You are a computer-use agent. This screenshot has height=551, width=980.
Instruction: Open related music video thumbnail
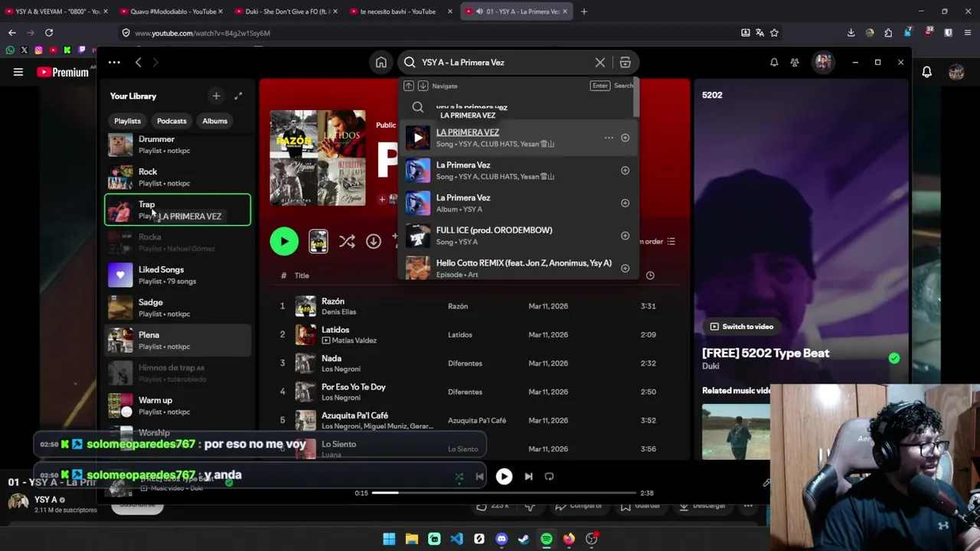(x=736, y=432)
